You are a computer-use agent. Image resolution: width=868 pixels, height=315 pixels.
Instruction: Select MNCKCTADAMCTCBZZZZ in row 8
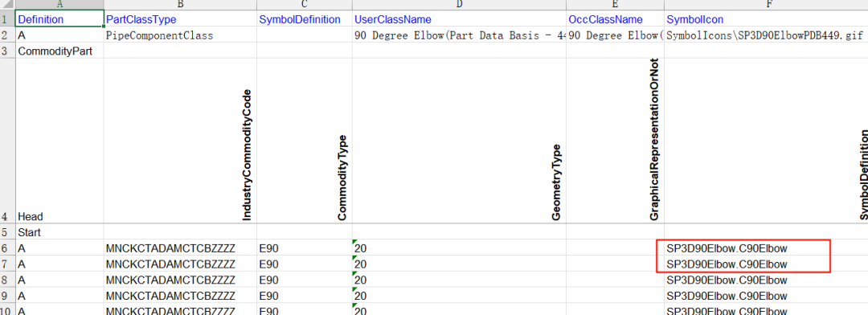tap(180, 280)
